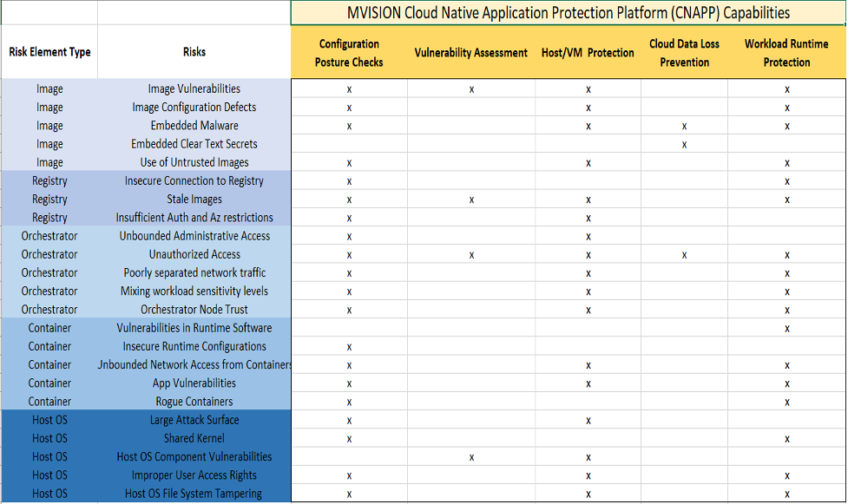The height and width of the screenshot is (504, 848).
Task: Click the Use of Untrusted Images cell
Action: pyautogui.click(x=194, y=162)
